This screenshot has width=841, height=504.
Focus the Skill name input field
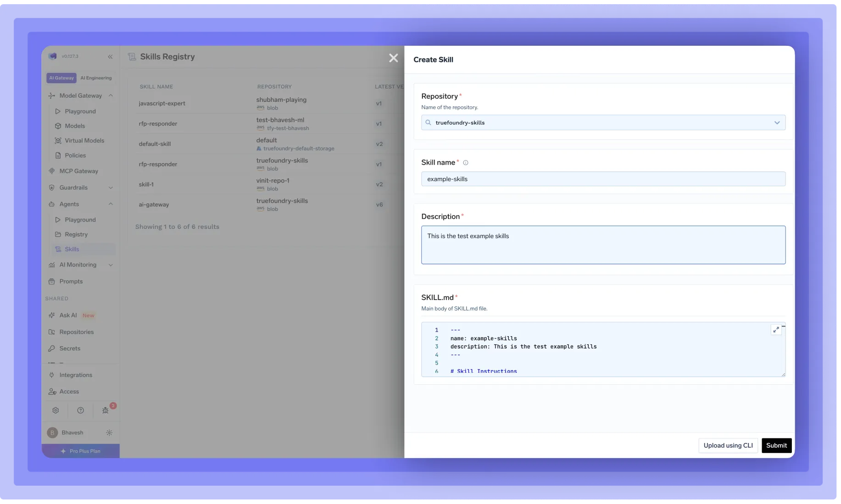click(603, 179)
